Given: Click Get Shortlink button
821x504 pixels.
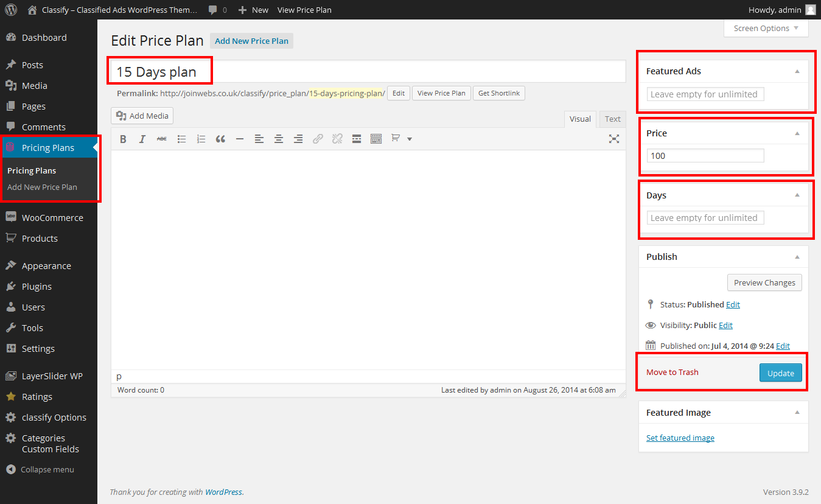Looking at the screenshot, I should coord(499,93).
